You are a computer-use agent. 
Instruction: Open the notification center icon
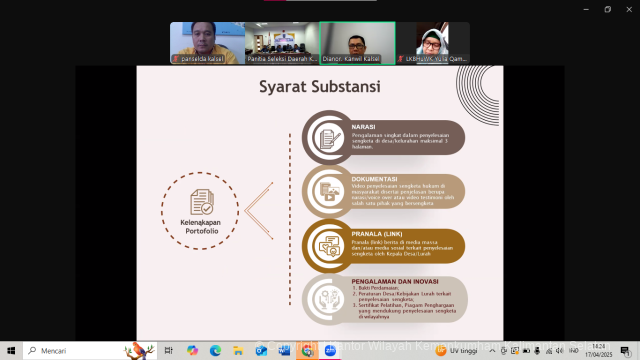625,351
